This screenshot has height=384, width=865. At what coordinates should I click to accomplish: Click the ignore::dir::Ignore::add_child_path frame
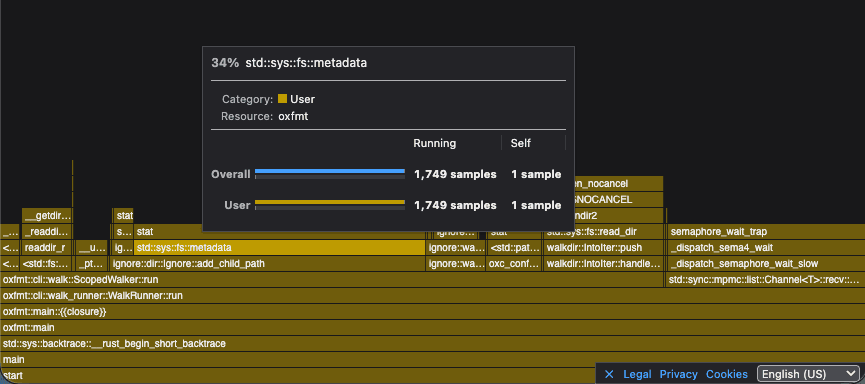pyautogui.click(x=268, y=264)
